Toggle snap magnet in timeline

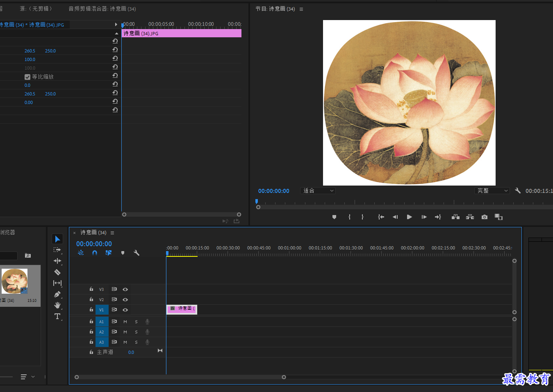(95, 253)
